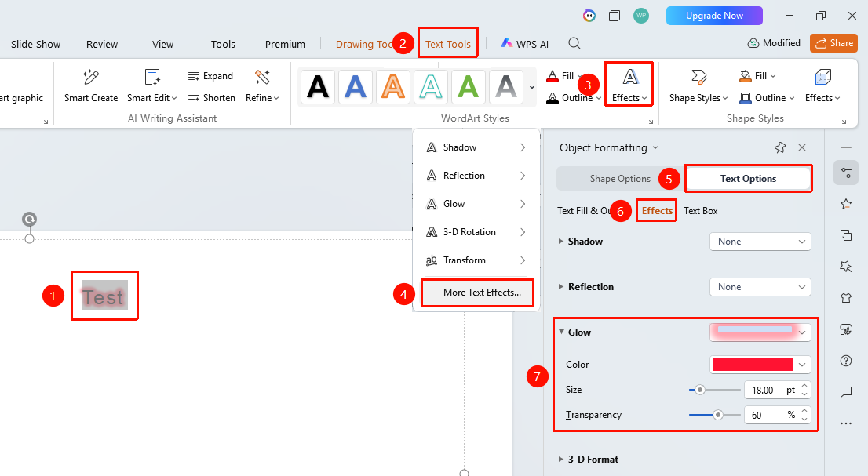
Task: Click the Share button
Action: 833,43
